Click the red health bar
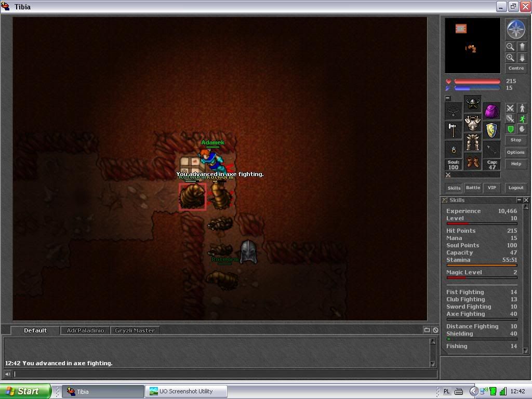The height and width of the screenshot is (399, 532). coord(477,82)
